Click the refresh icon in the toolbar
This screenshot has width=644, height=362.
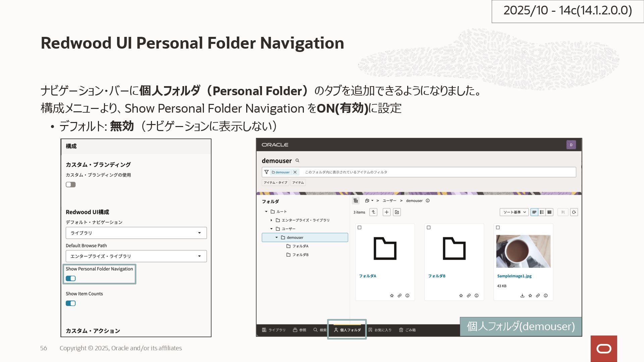point(574,212)
